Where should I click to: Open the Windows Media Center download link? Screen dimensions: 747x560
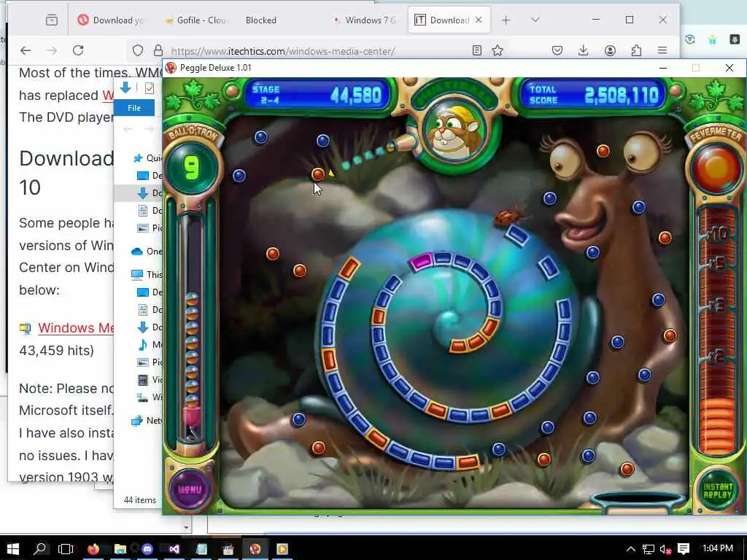point(76,328)
